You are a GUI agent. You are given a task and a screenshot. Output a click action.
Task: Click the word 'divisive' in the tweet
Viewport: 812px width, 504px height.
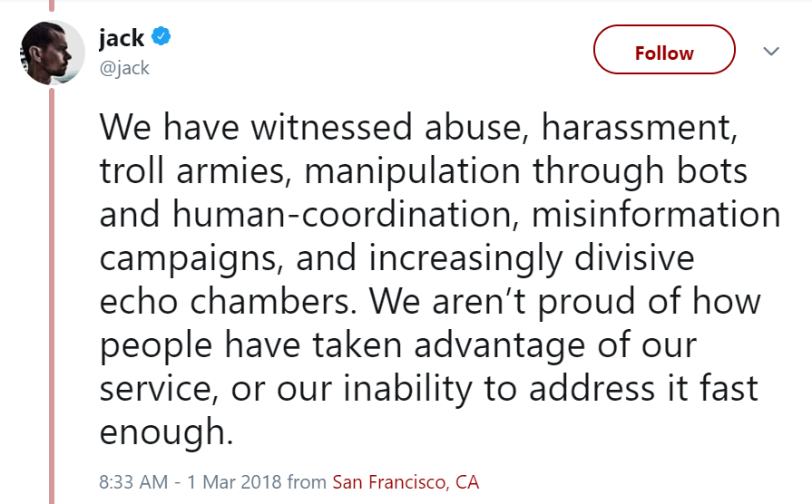[634, 257]
